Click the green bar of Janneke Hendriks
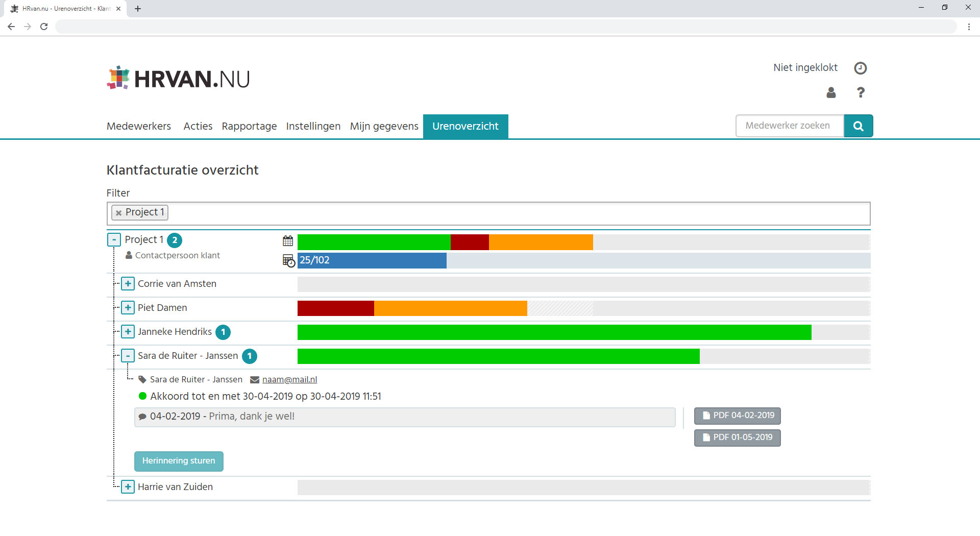 point(554,332)
